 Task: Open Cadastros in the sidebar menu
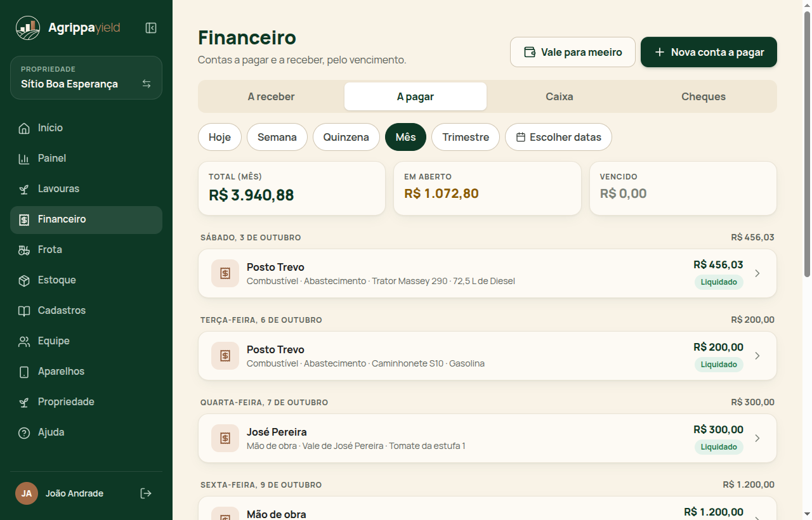click(86, 311)
